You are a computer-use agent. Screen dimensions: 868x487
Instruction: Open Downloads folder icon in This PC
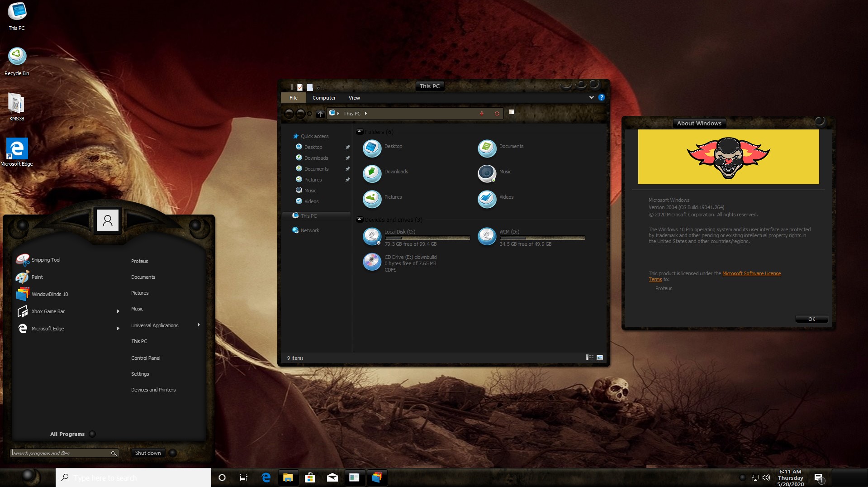point(372,174)
